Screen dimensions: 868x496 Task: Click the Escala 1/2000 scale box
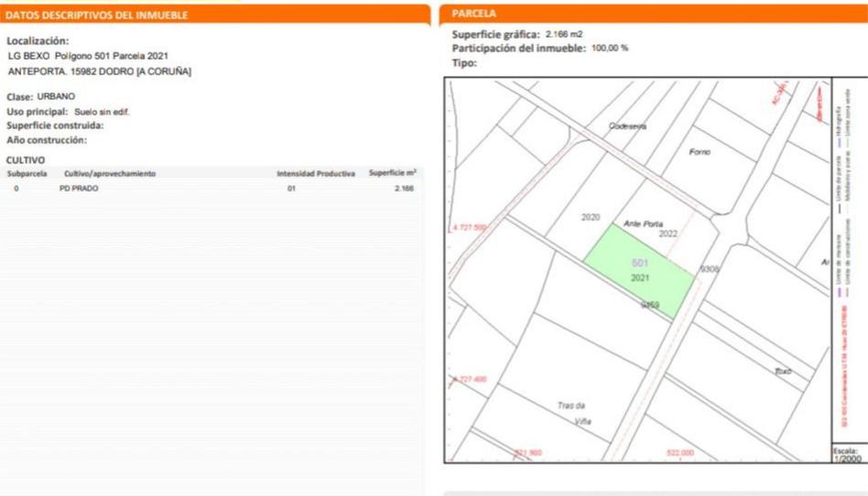point(847,454)
